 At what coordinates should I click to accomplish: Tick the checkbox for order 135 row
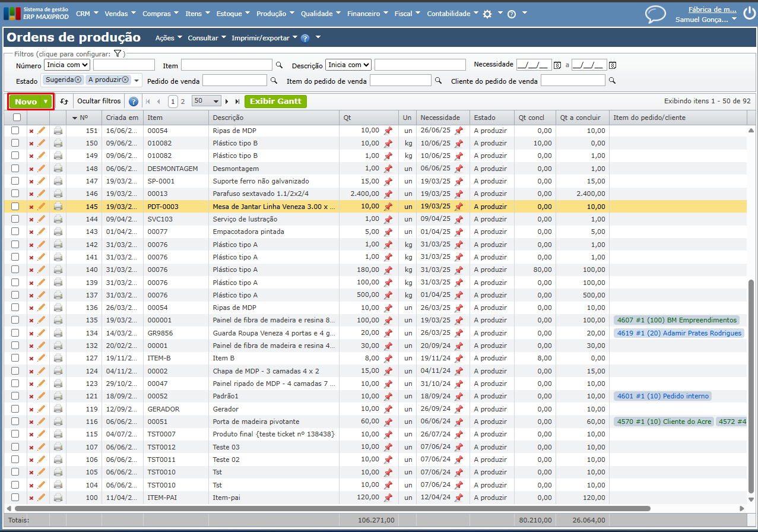point(15,320)
